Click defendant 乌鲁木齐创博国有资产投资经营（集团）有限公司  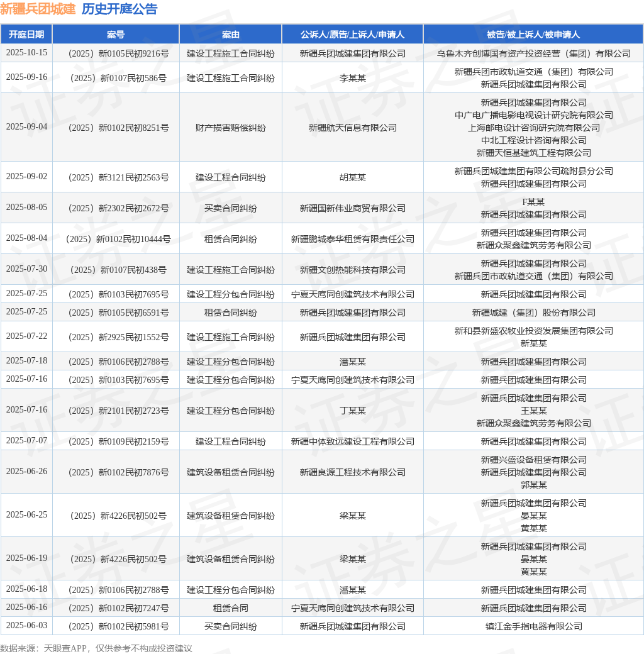[533, 53]
